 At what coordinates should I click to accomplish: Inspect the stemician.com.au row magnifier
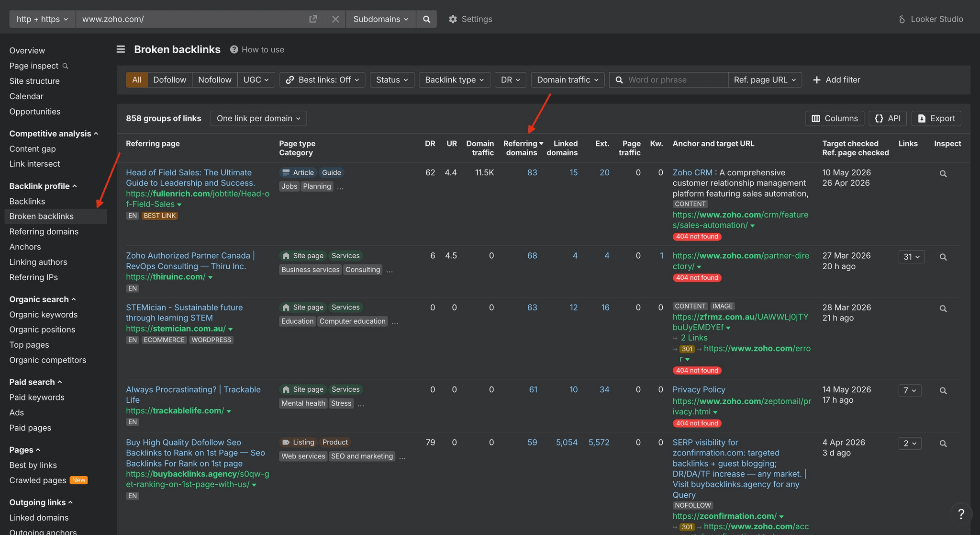point(943,309)
